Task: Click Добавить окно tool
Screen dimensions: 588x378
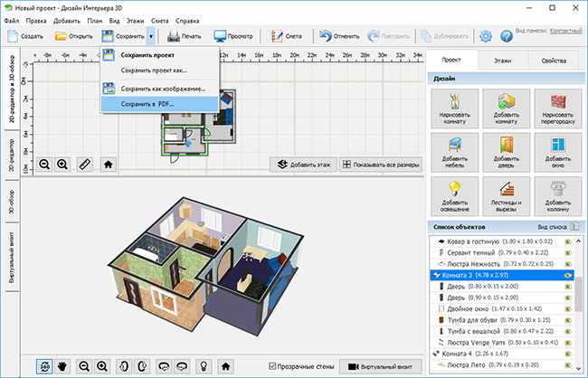Action: click(x=557, y=152)
